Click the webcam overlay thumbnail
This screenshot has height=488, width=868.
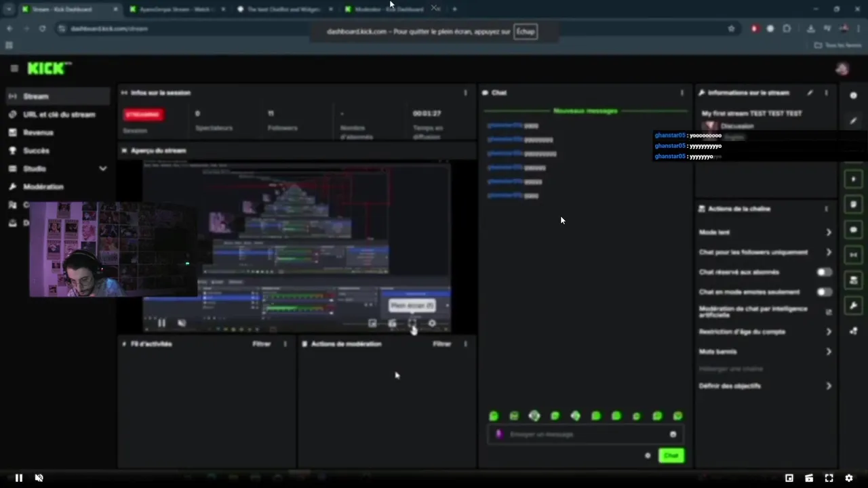113,249
